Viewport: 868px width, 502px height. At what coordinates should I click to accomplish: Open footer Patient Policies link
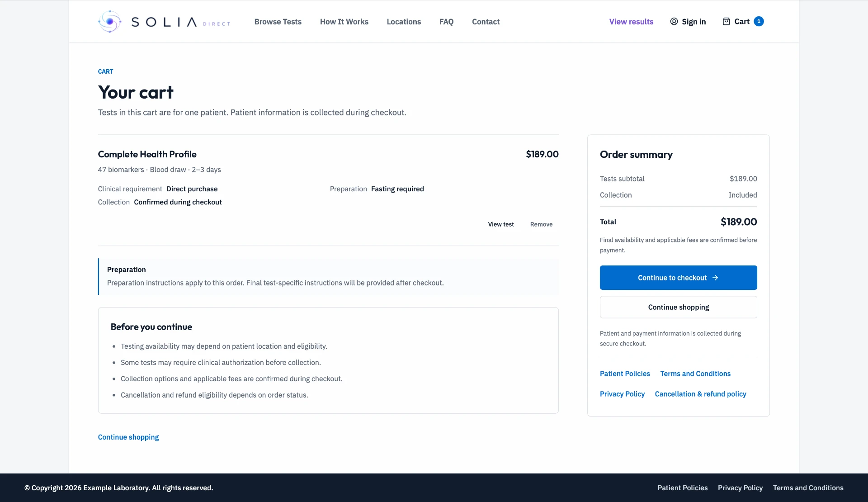click(x=682, y=488)
